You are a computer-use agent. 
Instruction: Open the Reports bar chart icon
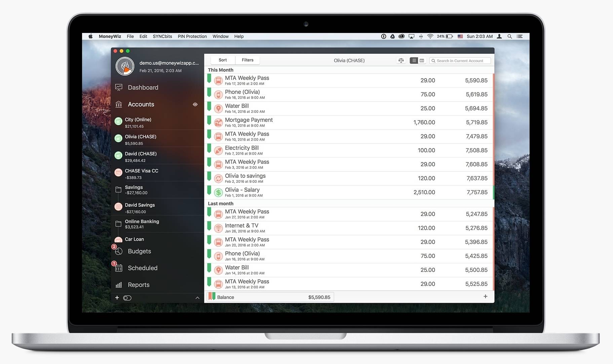[x=119, y=285]
